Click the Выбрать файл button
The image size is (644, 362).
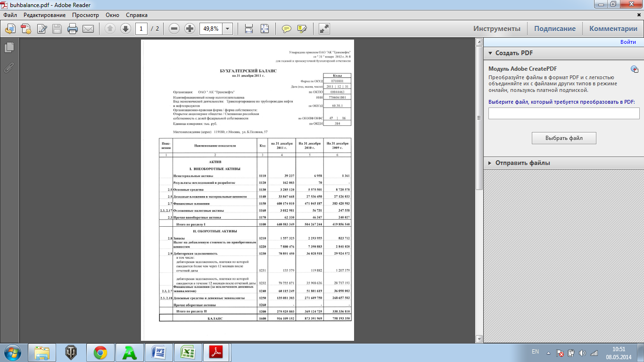click(564, 138)
